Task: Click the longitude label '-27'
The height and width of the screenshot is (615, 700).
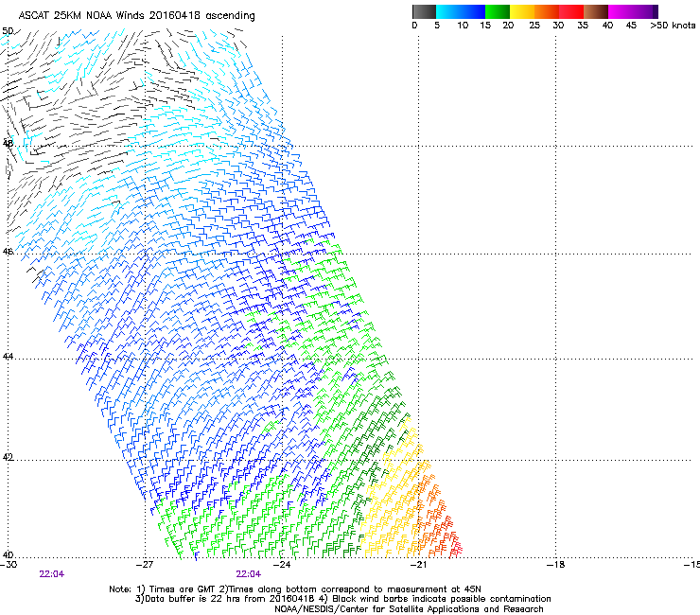Action: tap(145, 565)
